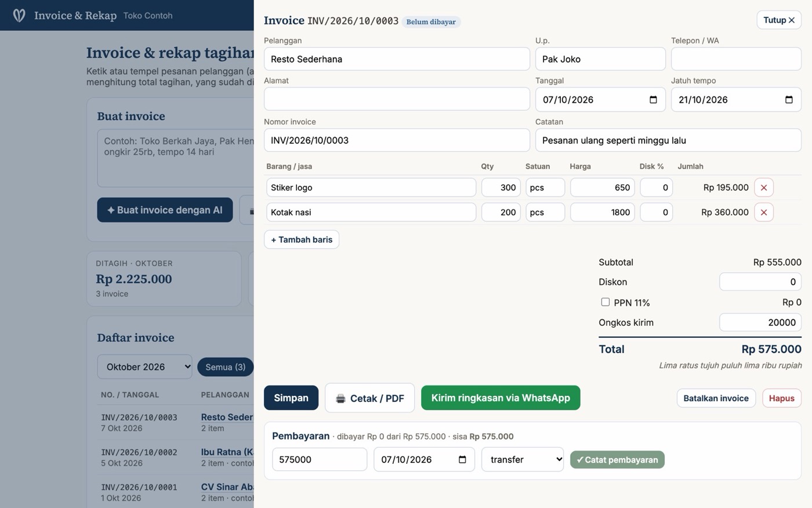Click the Tanggal date field 07/10/2026

[x=600, y=99]
